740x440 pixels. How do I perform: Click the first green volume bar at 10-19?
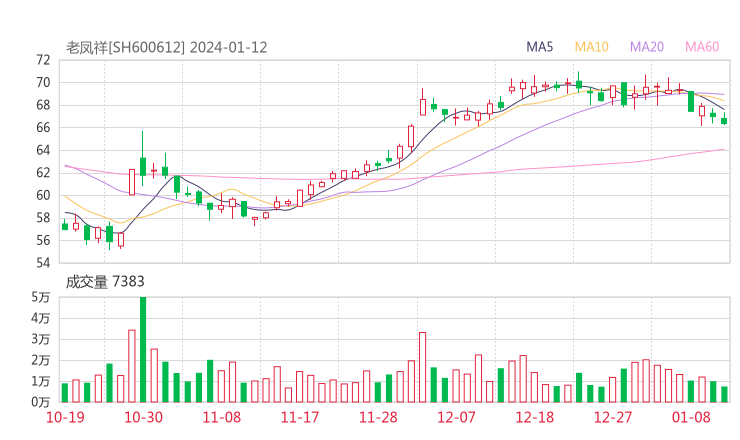(x=65, y=393)
